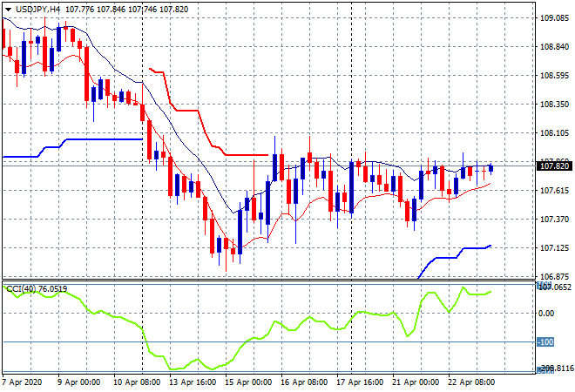The width and height of the screenshot is (575, 392).
Task: Click the OHLC values 107.776 107.846 107.746 107.820
Action: (x=127, y=10)
